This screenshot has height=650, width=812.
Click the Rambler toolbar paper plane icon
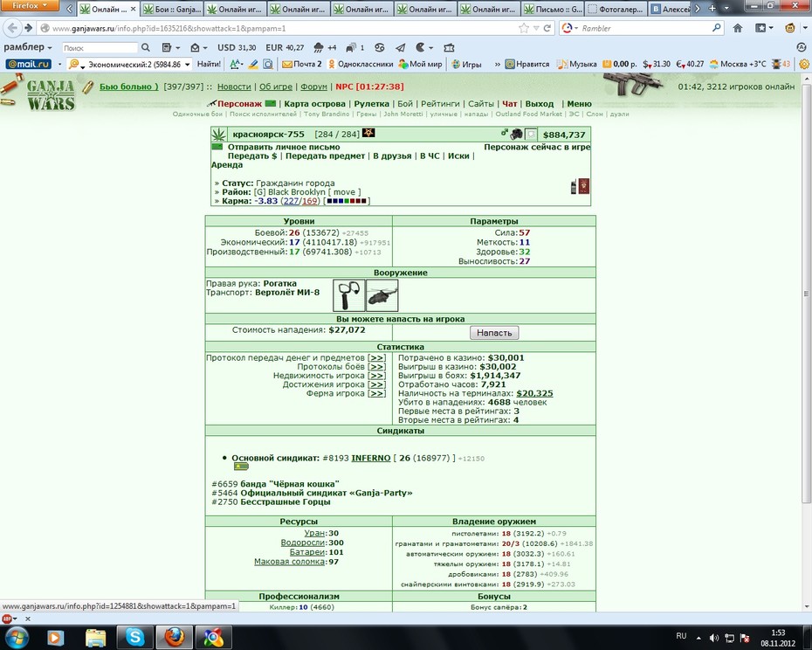[x=400, y=48]
